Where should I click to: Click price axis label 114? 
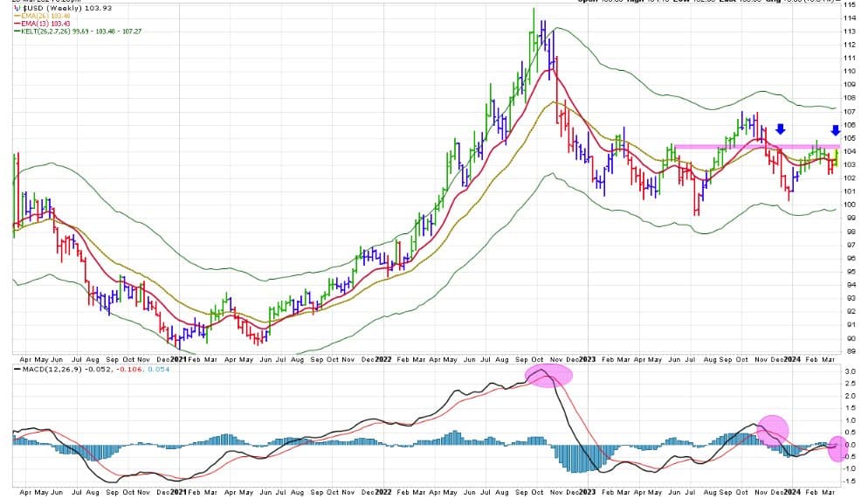(x=849, y=18)
